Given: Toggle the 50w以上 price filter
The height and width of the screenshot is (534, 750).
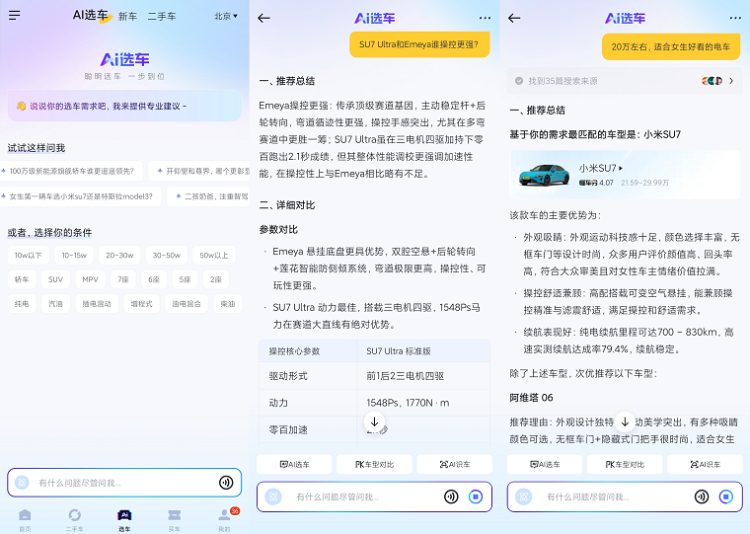Looking at the screenshot, I should 214,255.
